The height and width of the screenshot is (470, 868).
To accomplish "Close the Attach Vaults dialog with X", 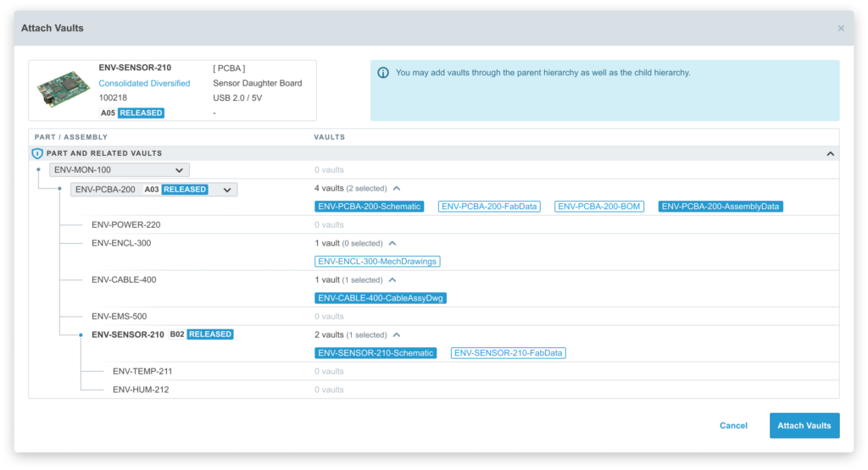I will tap(841, 29).
